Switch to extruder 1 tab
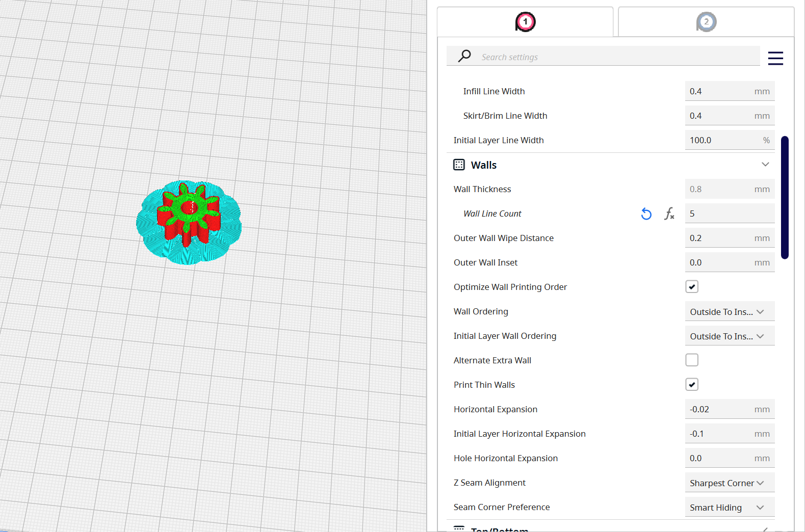This screenshot has width=805, height=532. click(525, 22)
